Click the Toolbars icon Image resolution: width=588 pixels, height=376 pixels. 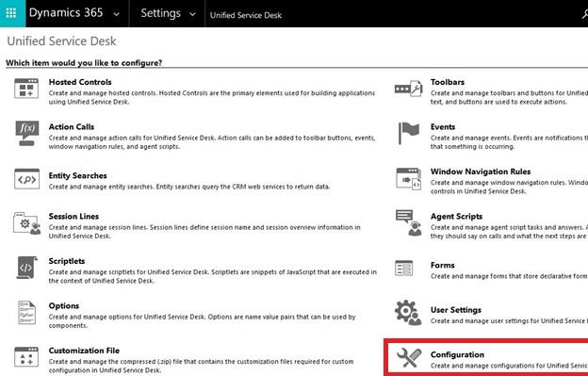[x=408, y=89]
